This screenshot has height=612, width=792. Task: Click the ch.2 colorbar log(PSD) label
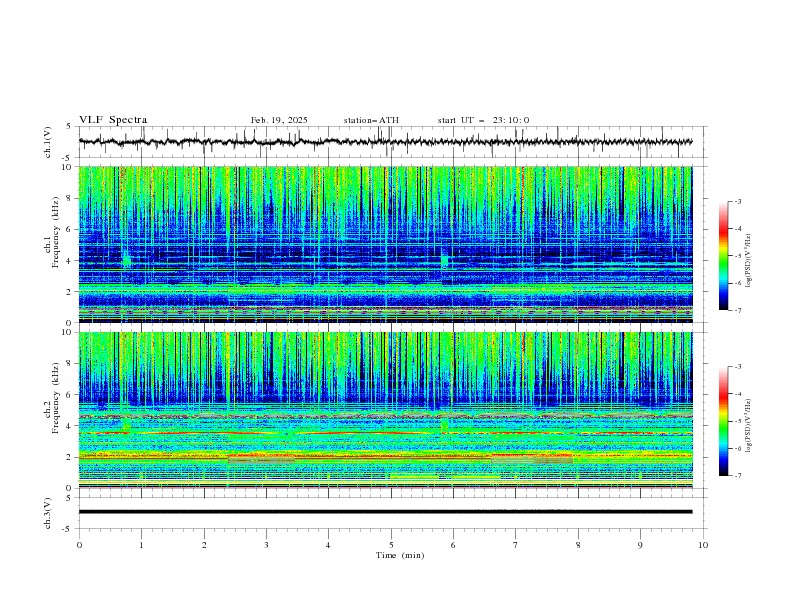[749, 425]
